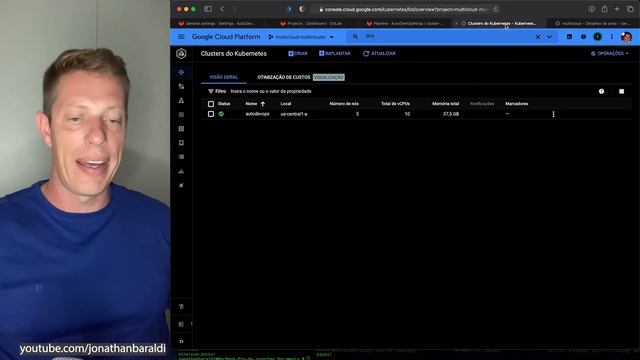Open the Google Cloud hamburger navigation menu
640x360 pixels.
(x=181, y=37)
